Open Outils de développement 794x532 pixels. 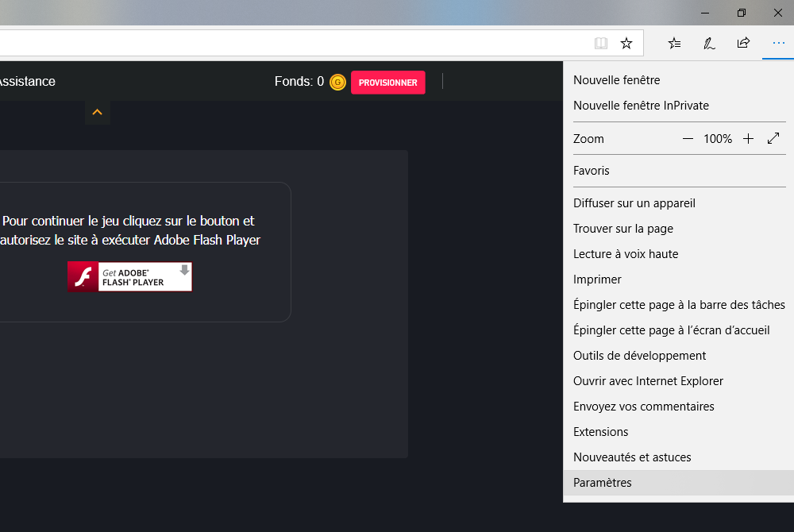pyautogui.click(x=639, y=356)
